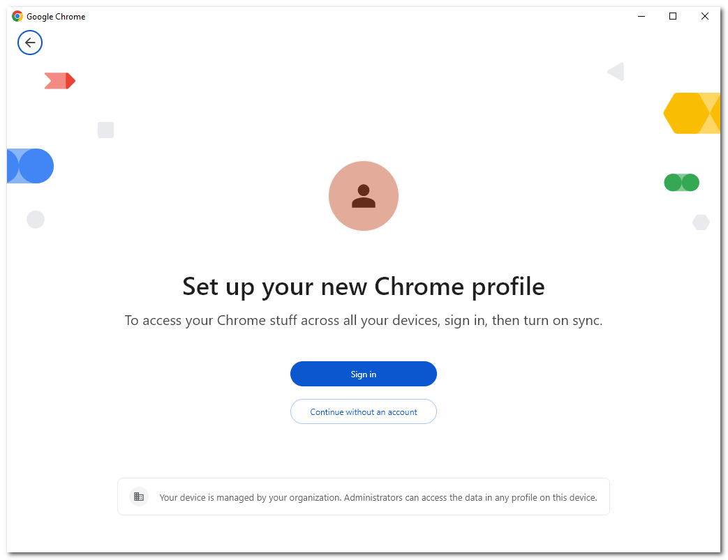Maximize the Chrome profile window
This screenshot has height=560, width=728.
coord(673,16)
